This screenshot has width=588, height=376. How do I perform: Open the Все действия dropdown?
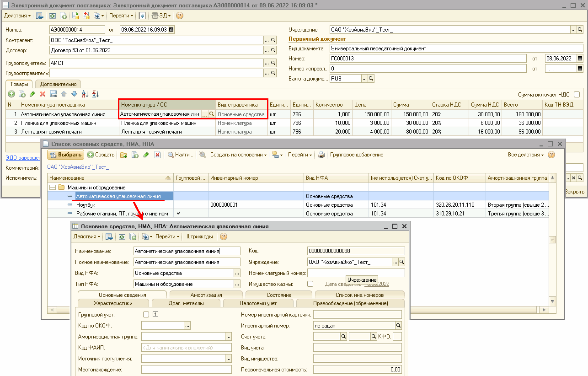click(x=526, y=155)
